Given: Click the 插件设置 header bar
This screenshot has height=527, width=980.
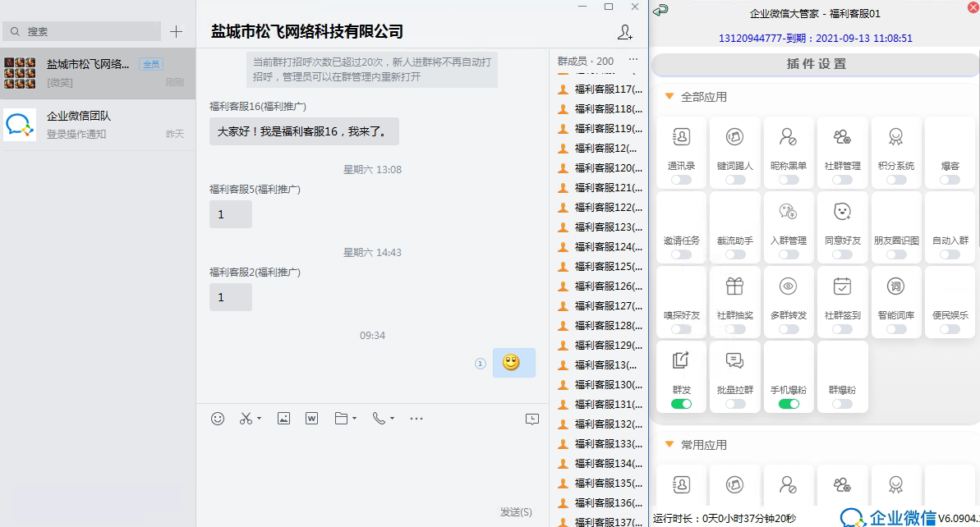Looking at the screenshot, I should (815, 64).
